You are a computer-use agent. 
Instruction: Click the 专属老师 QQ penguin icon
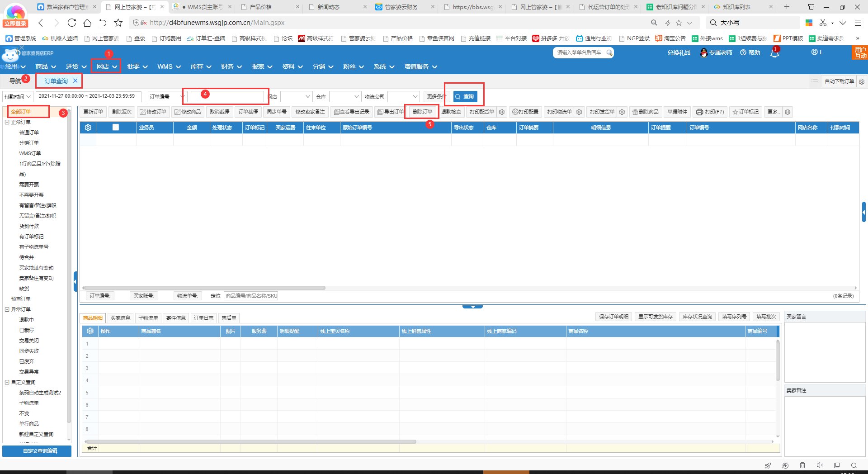703,52
